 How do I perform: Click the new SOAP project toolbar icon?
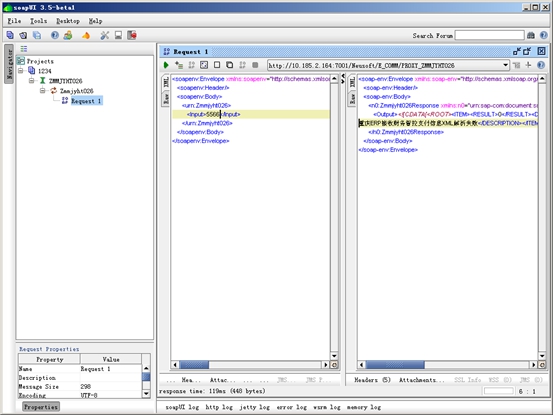10,35
